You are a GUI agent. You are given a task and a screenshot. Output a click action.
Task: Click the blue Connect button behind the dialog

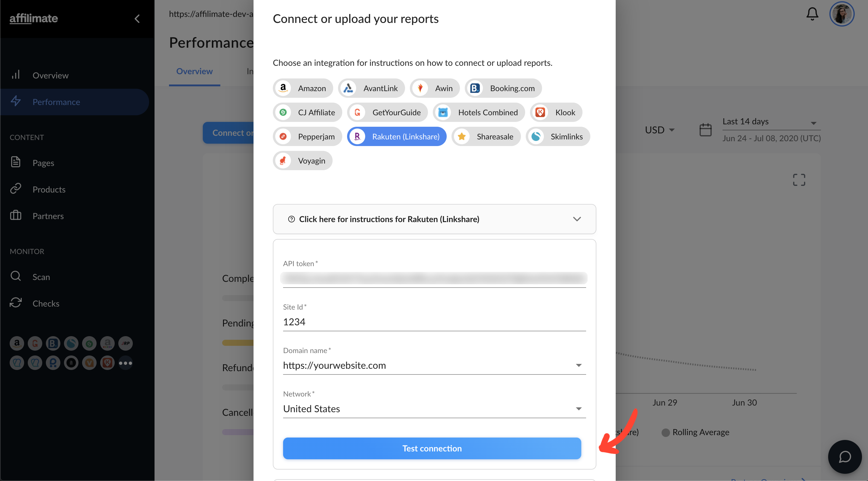pyautogui.click(x=228, y=133)
